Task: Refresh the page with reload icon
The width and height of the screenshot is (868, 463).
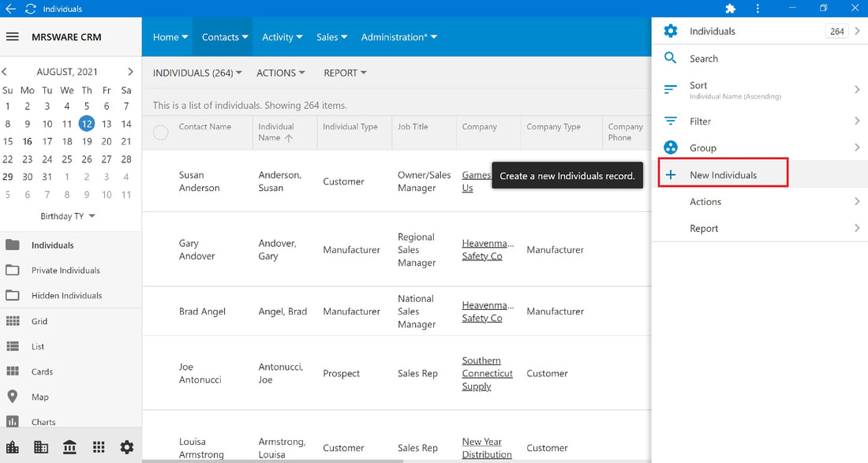Action: [31, 9]
